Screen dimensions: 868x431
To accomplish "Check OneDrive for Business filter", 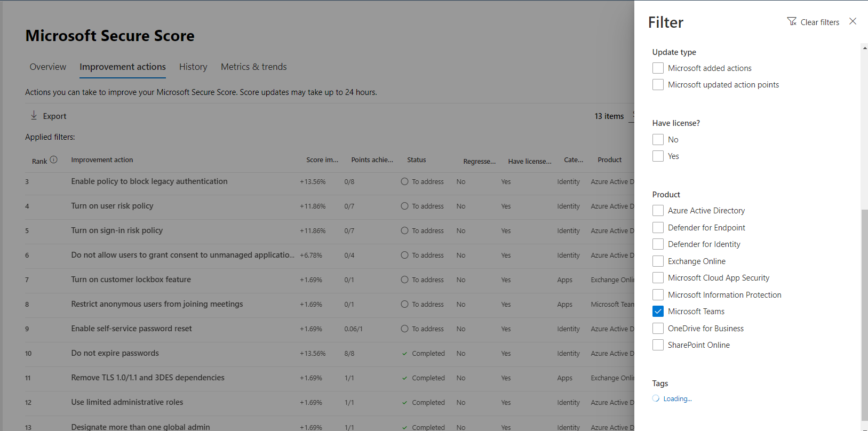I will tap(658, 329).
